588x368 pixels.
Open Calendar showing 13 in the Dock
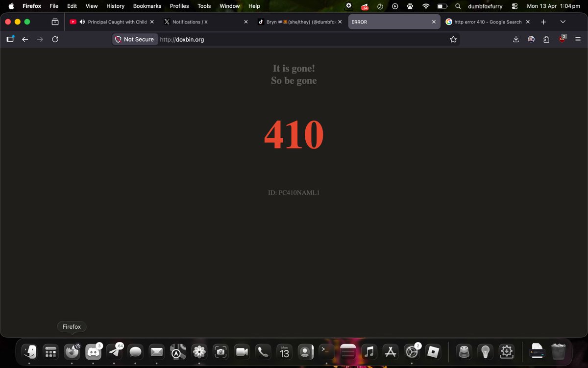click(284, 351)
